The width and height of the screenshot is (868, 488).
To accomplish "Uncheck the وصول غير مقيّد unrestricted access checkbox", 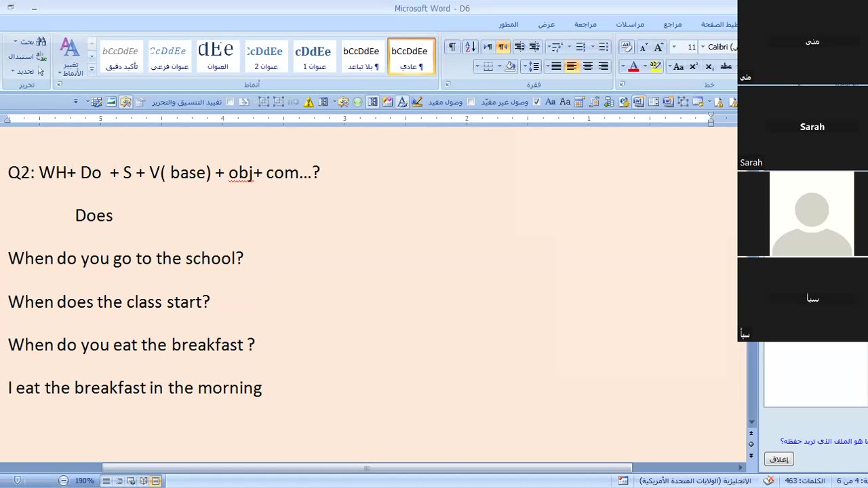I will point(537,102).
